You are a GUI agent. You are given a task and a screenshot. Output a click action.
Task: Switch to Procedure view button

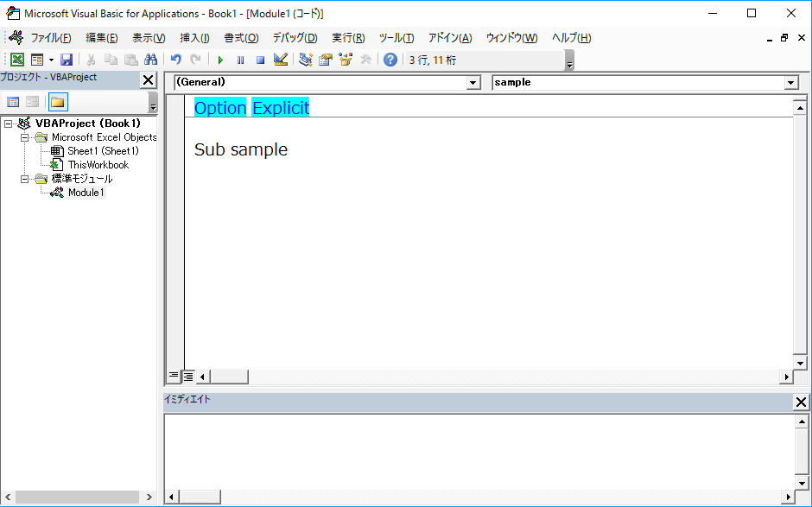point(174,376)
